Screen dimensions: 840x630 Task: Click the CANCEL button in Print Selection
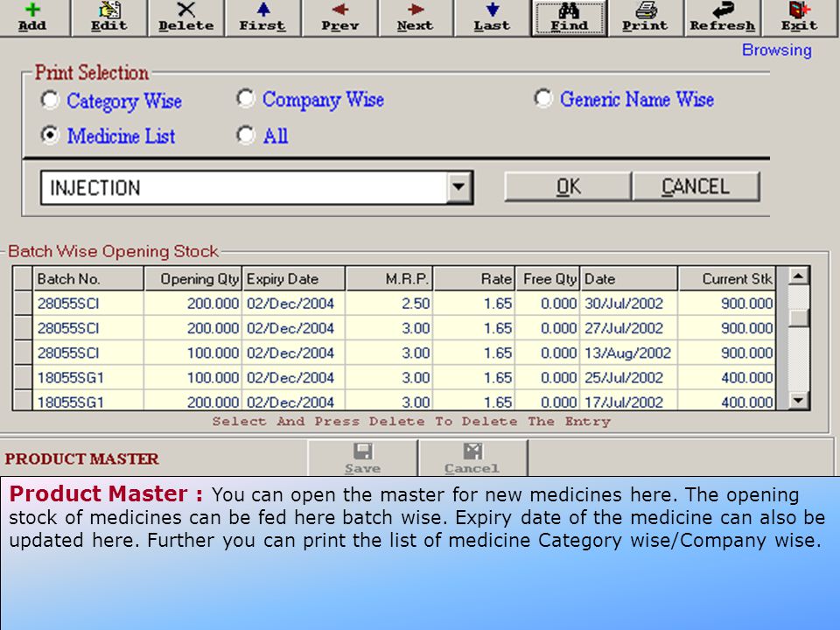click(x=696, y=186)
